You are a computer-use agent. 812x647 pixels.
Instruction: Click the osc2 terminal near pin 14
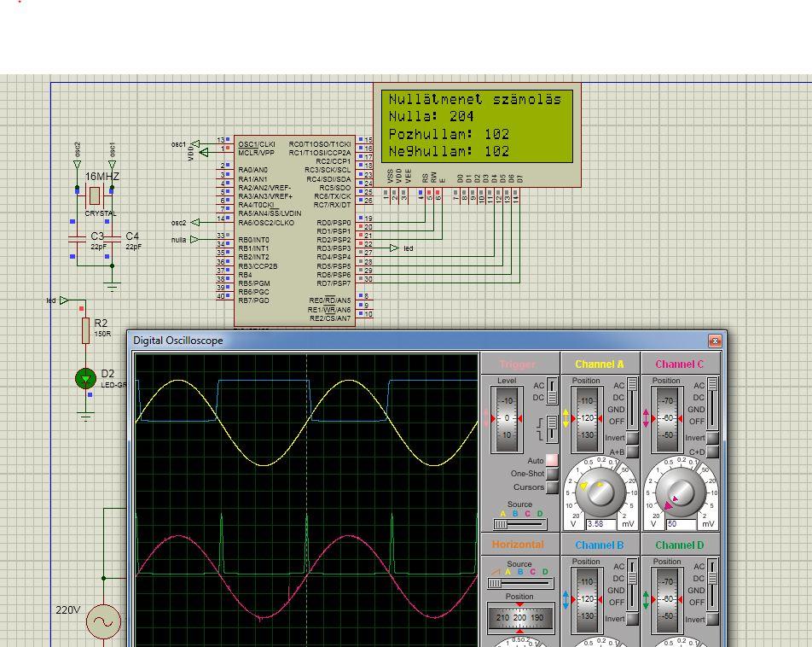(195, 223)
